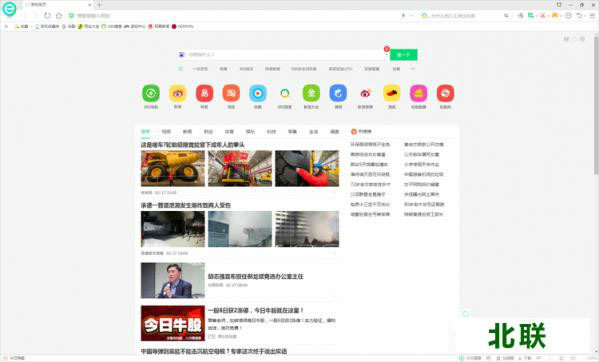Open the red swirl logo tile

(x=445, y=93)
